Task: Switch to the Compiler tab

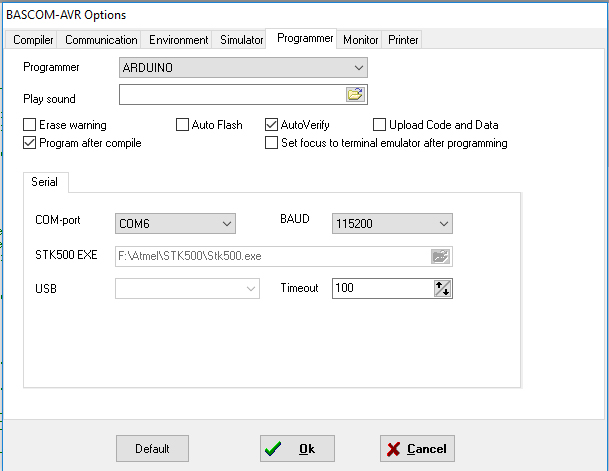Action: coord(34,40)
